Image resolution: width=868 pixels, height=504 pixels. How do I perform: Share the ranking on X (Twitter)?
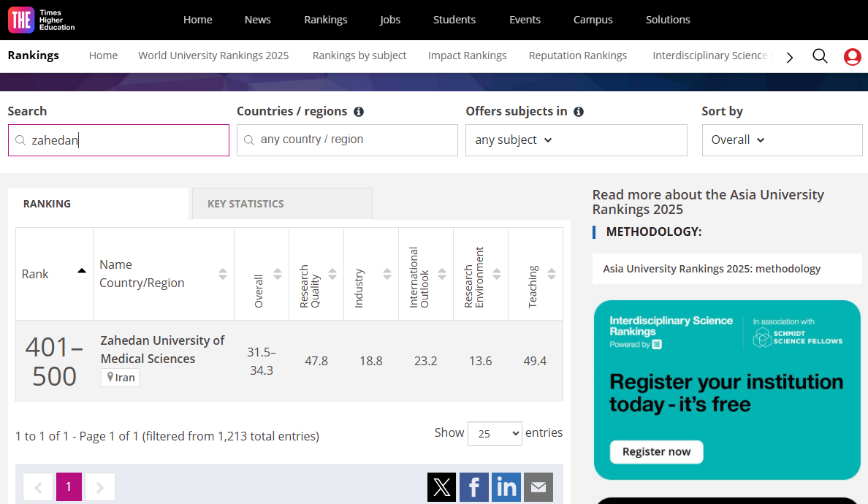coord(442,487)
